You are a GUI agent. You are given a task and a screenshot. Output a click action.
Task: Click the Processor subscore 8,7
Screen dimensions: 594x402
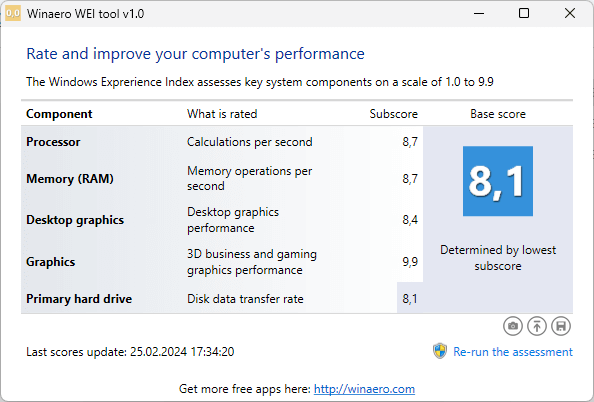point(410,142)
